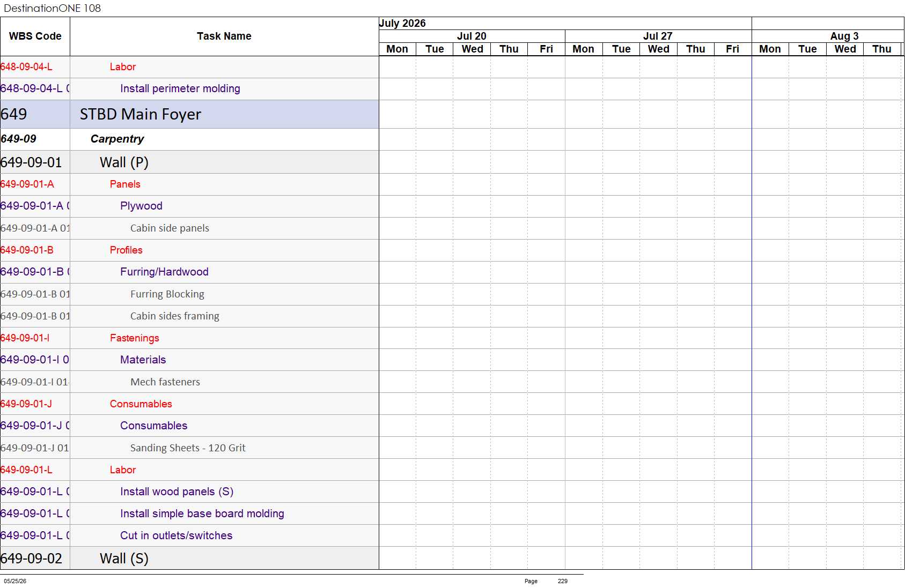Screen dimensions: 905x588
Task: Select the red Consumables task name
Action: click(141, 404)
